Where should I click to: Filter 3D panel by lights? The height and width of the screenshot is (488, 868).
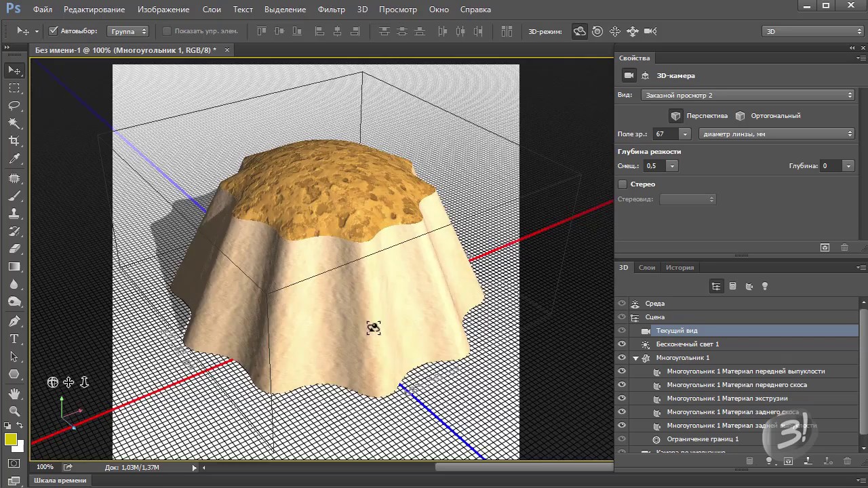tap(765, 287)
